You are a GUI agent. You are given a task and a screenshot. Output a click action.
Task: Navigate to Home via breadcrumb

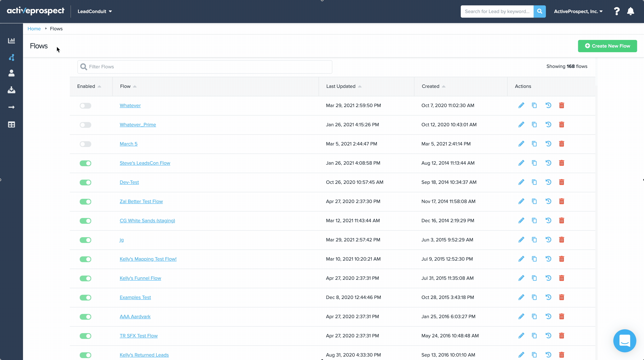pos(34,29)
